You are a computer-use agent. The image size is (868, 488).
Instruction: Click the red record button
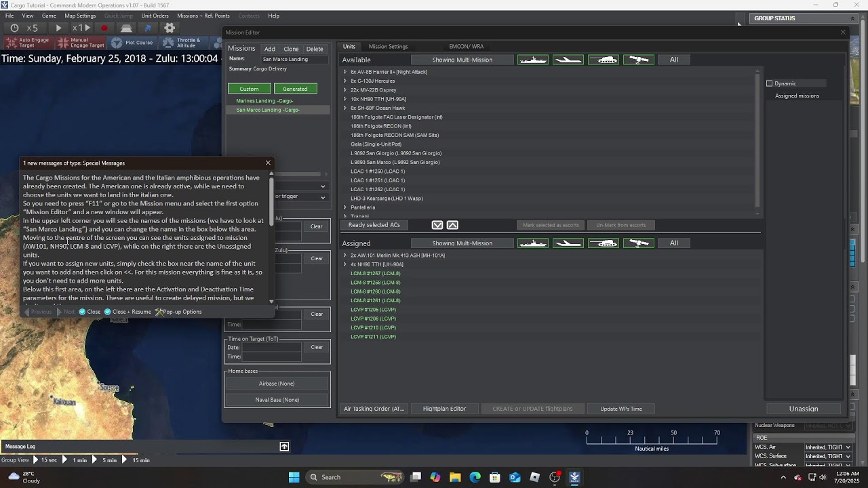104,28
